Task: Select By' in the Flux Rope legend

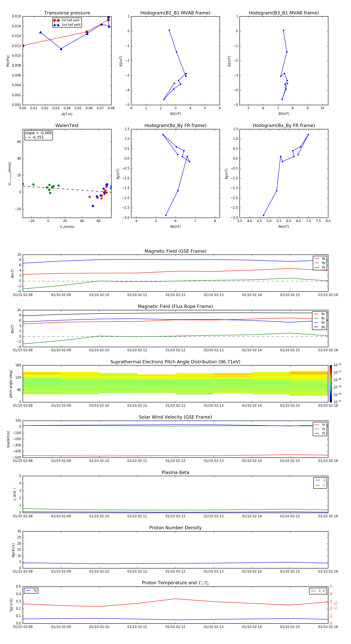Action: pos(320,318)
